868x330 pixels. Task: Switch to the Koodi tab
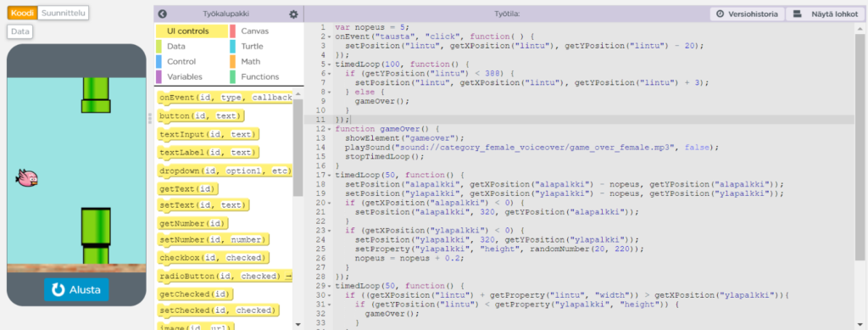22,13
